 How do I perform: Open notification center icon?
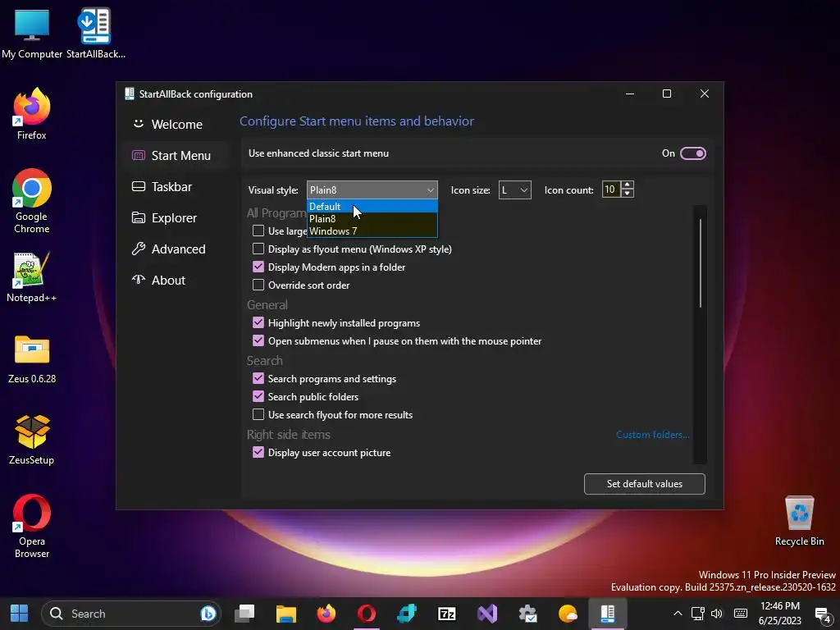coord(822,614)
